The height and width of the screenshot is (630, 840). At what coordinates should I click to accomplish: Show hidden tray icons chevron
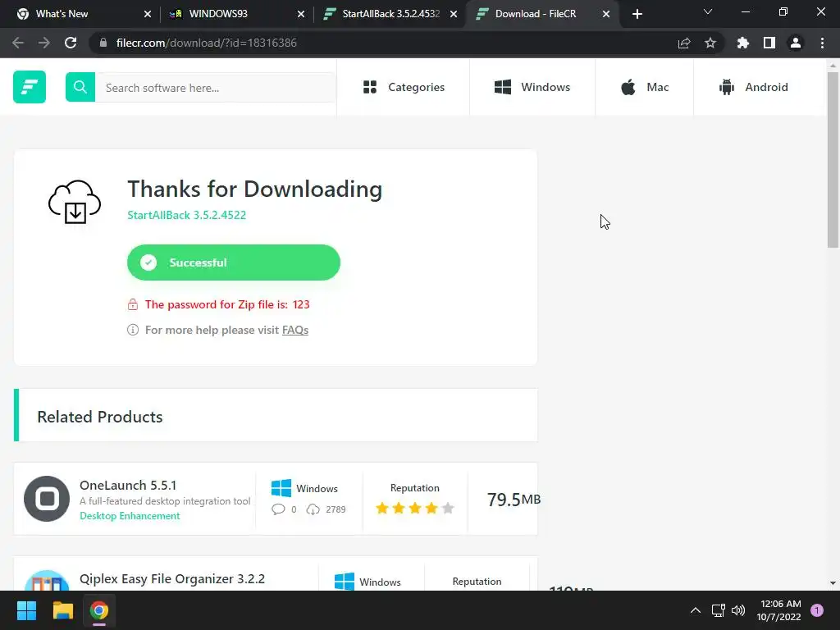click(696, 610)
